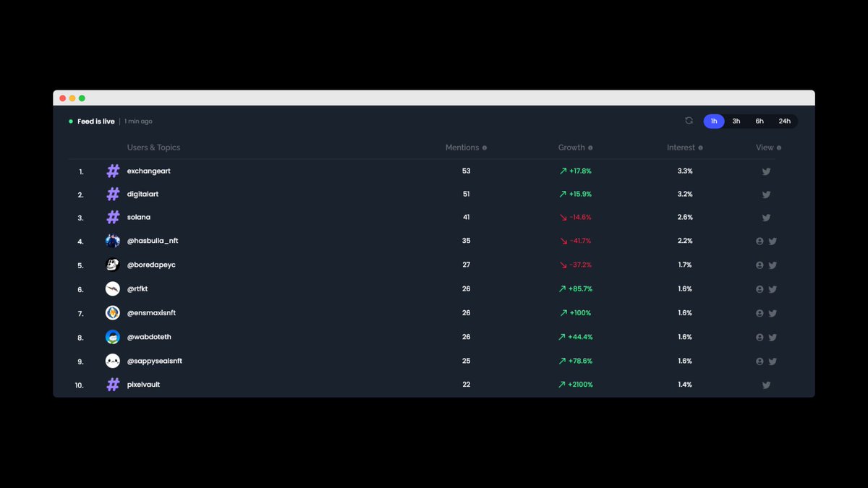This screenshot has height=488, width=868.
Task: Open the @boredapeyc user
Action: [151, 265]
